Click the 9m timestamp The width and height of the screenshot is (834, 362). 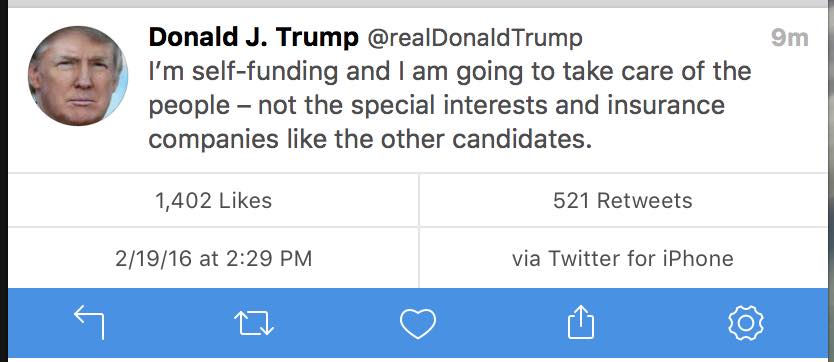point(790,38)
